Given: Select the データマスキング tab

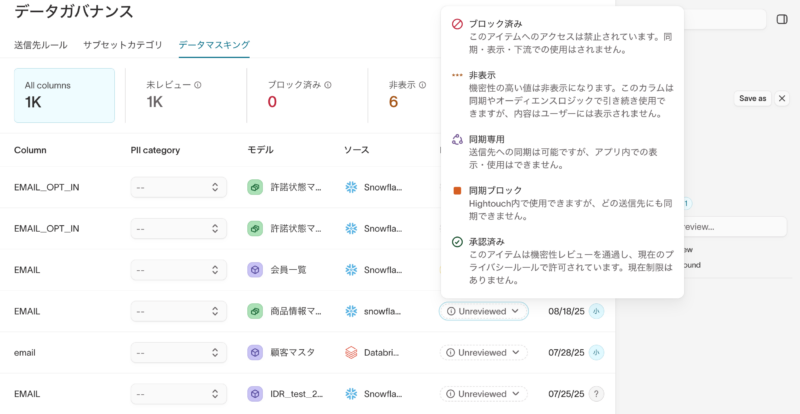Looking at the screenshot, I should [214, 45].
